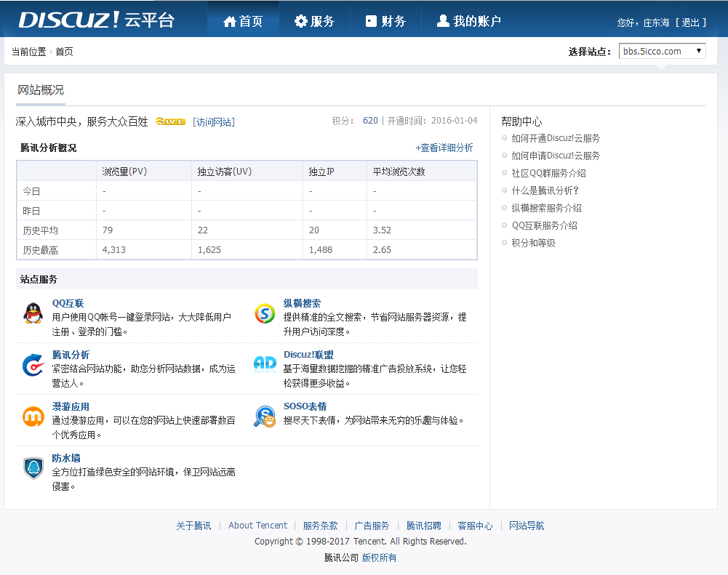Open help: 如何申请Discuz!云服务
This screenshot has height=575, width=728.
556,156
